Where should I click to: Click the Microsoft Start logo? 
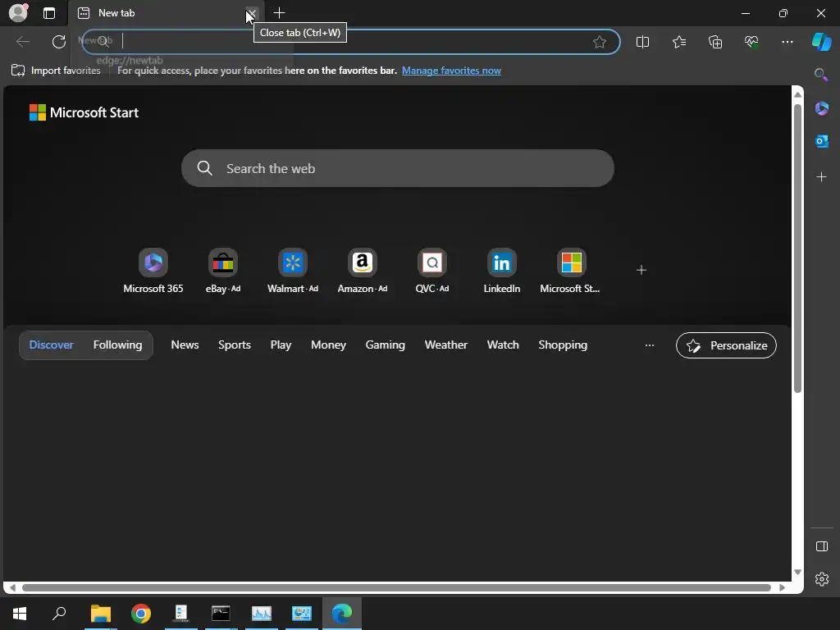(x=84, y=112)
